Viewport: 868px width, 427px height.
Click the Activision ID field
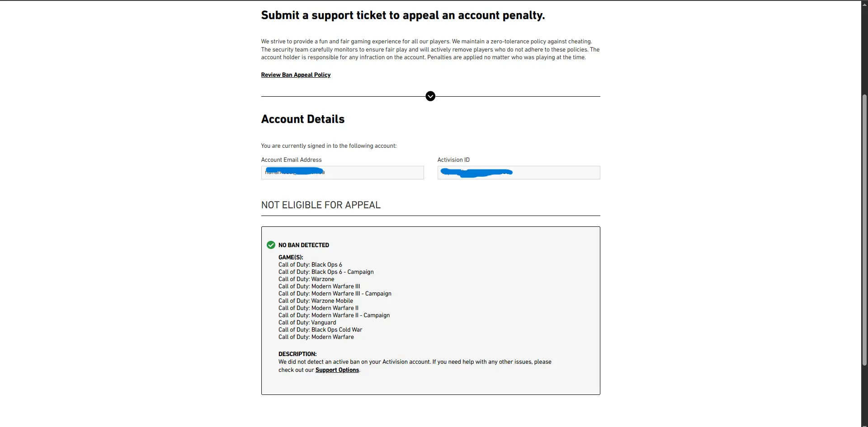coord(519,173)
